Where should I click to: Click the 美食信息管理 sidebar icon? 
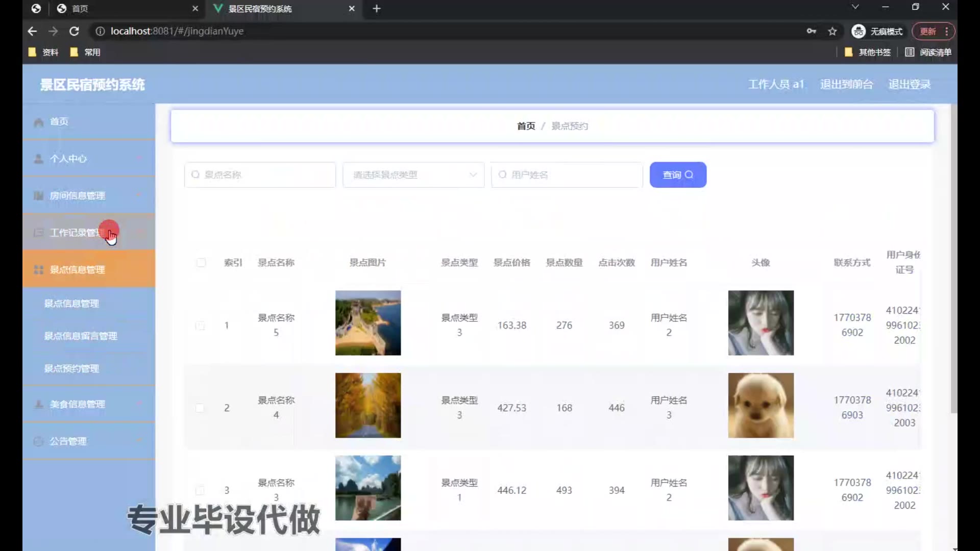point(38,405)
